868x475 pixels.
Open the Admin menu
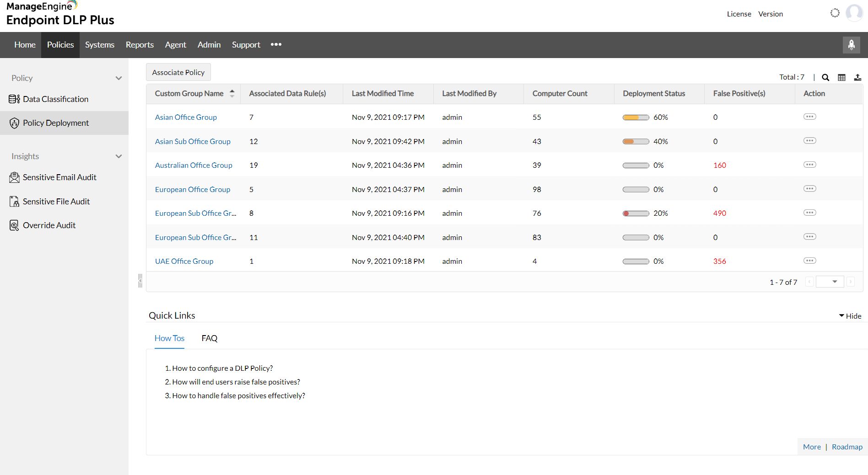point(209,45)
